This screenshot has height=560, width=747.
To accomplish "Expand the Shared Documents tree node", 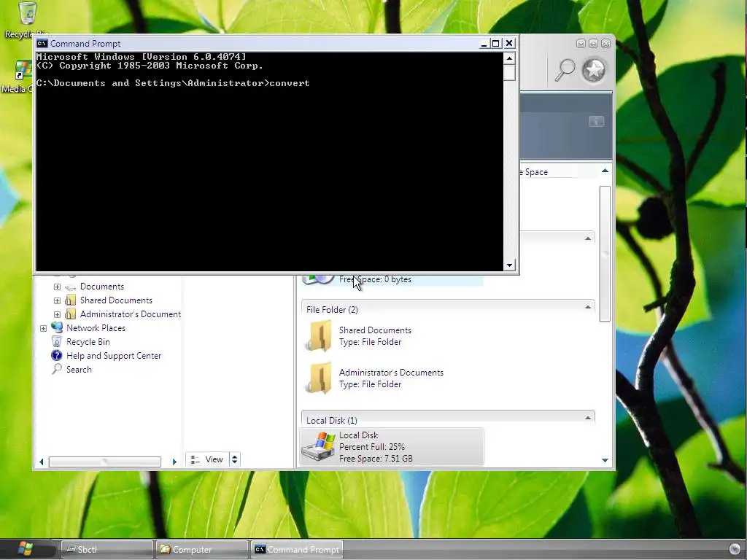I will pos(57,300).
